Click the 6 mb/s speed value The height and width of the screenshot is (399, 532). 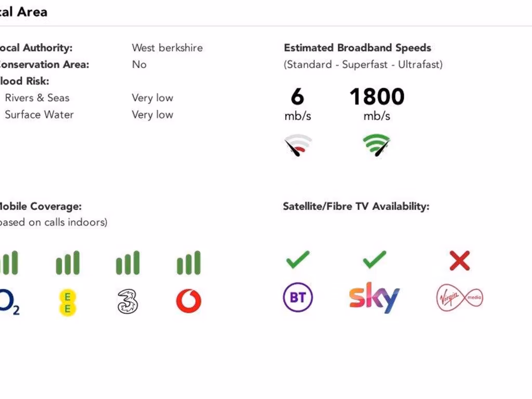click(x=297, y=97)
